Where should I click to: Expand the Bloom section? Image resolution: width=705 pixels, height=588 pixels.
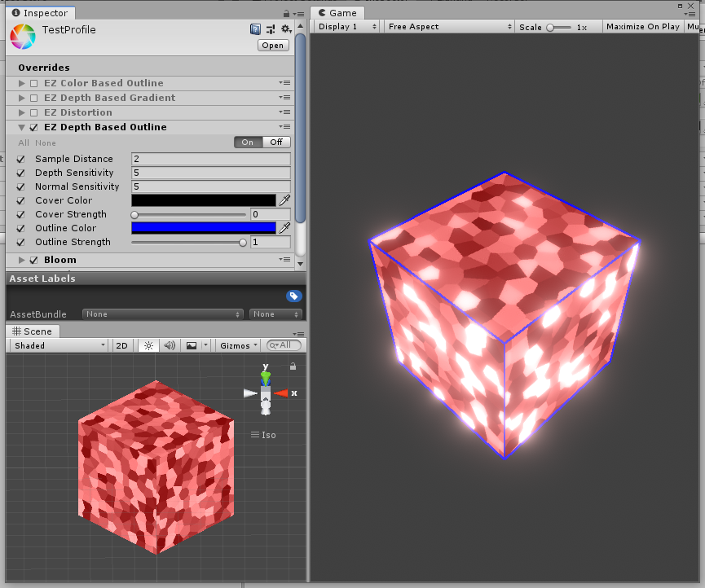coord(21,260)
